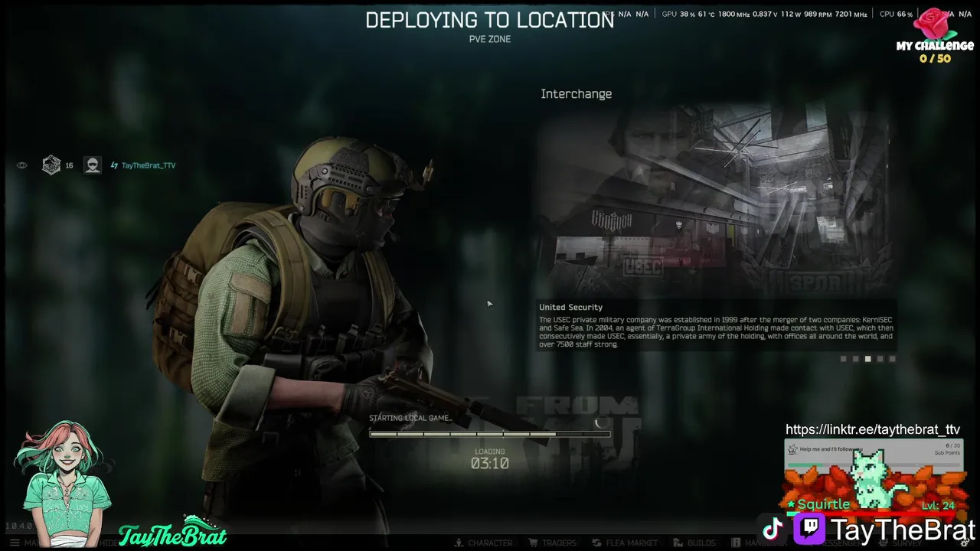Image resolution: width=980 pixels, height=551 pixels.
Task: Click the loading timer 03:10
Action: 490,463
